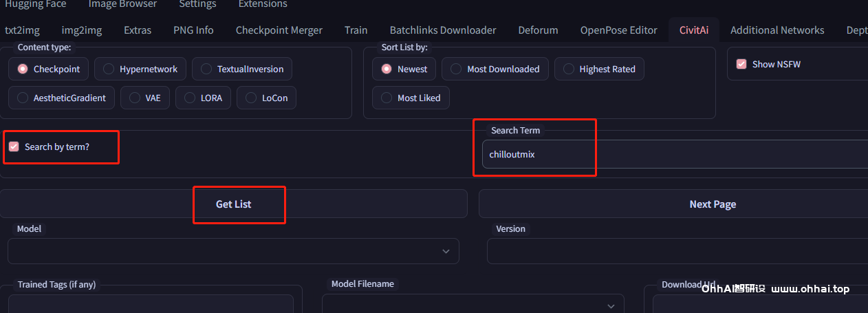This screenshot has height=313, width=868.
Task: Sort list by Highest Rated
Action: (599, 69)
